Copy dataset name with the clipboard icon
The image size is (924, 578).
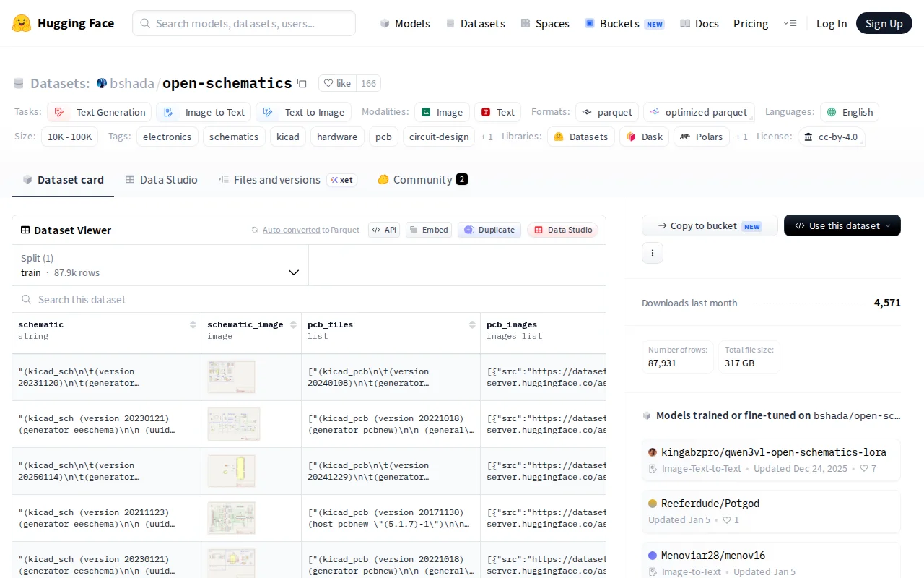pos(302,83)
